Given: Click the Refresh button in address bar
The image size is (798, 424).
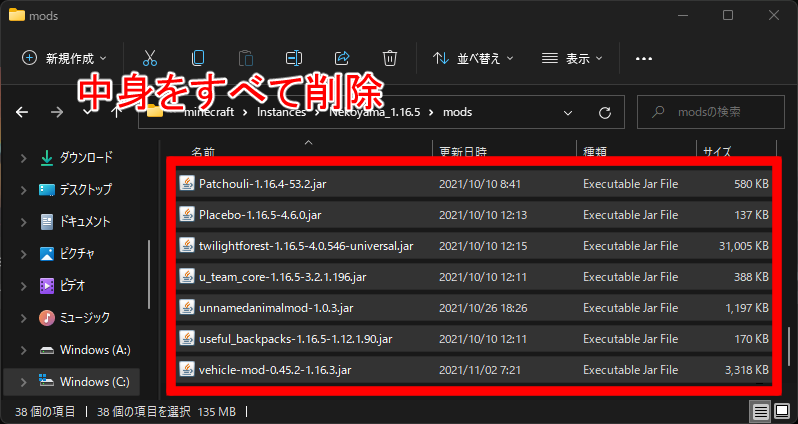Looking at the screenshot, I should (605, 112).
